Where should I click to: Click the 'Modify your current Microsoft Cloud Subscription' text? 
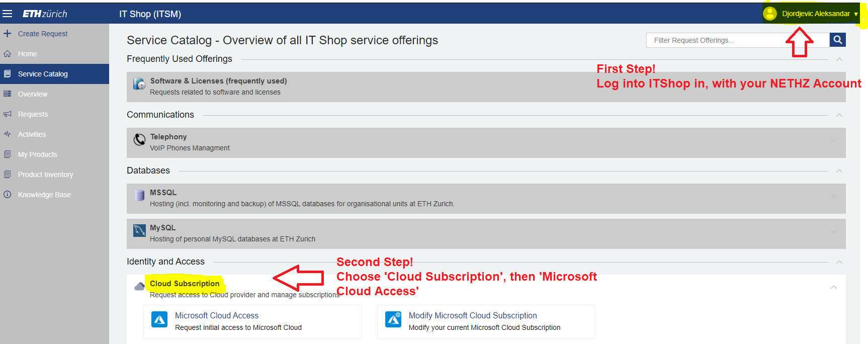[484, 327]
